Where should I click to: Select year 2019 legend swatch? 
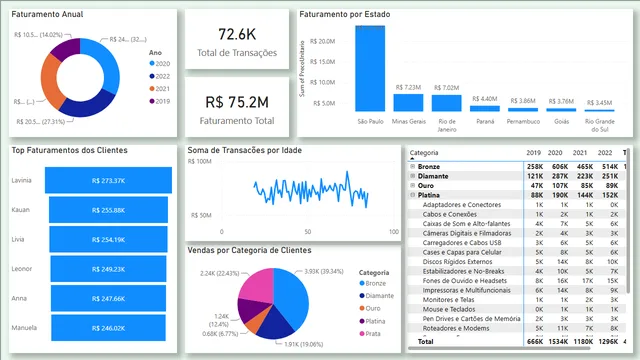point(152,101)
